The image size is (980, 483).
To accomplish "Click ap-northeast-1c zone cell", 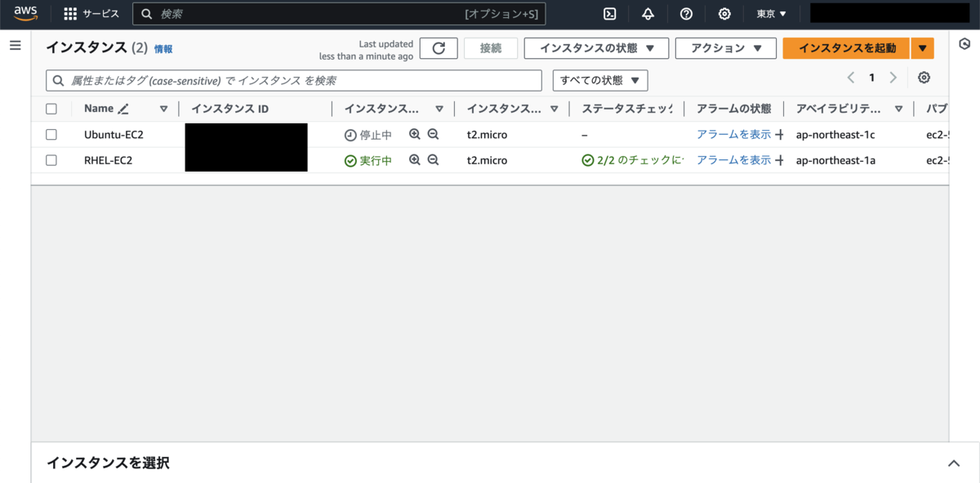I will (x=835, y=135).
